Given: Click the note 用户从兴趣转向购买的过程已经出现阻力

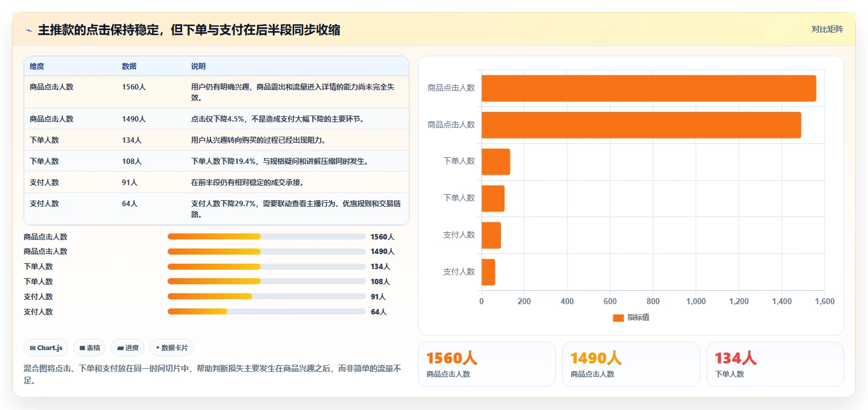Looking at the screenshot, I should 259,140.
